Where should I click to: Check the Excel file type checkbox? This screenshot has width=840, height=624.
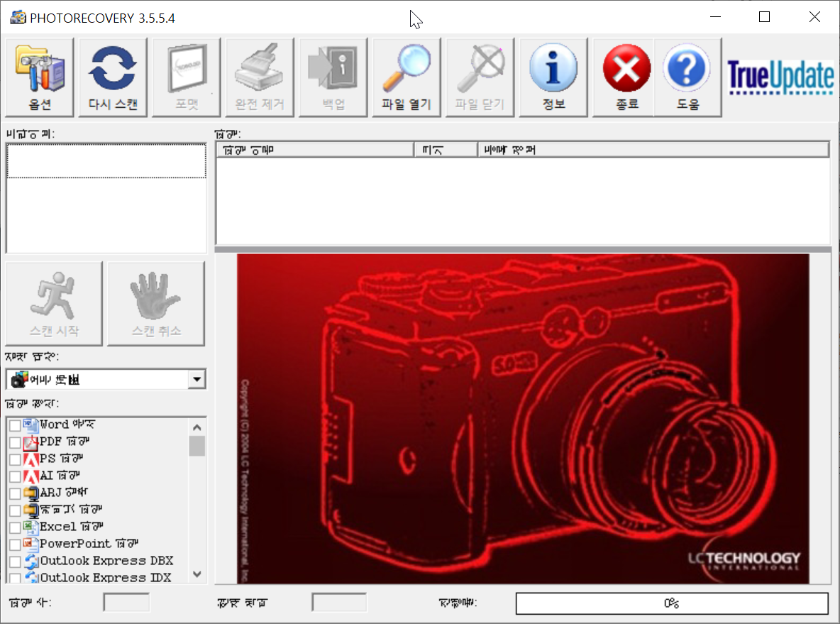point(15,527)
